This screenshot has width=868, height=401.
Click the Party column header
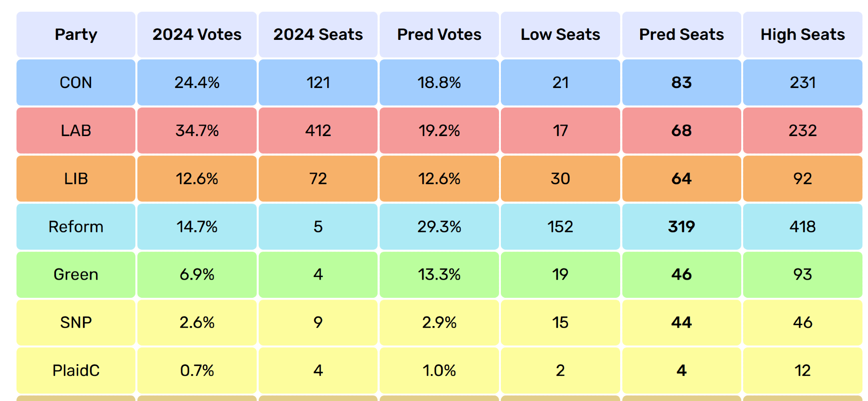click(x=76, y=35)
